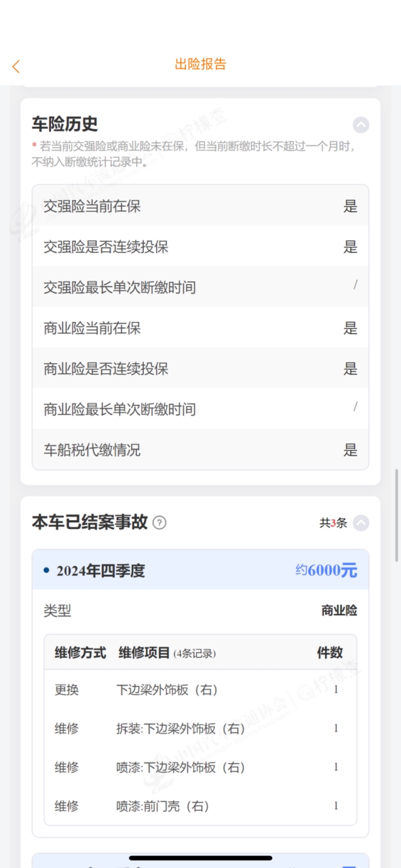The width and height of the screenshot is (401, 868).
Task: Select the 更换 下边梁外饰板（右） row
Action: (201, 690)
